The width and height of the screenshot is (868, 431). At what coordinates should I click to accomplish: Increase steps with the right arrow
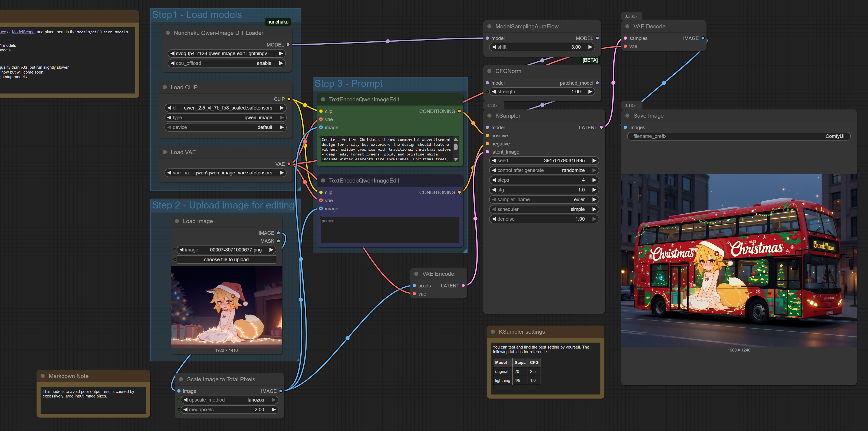594,180
